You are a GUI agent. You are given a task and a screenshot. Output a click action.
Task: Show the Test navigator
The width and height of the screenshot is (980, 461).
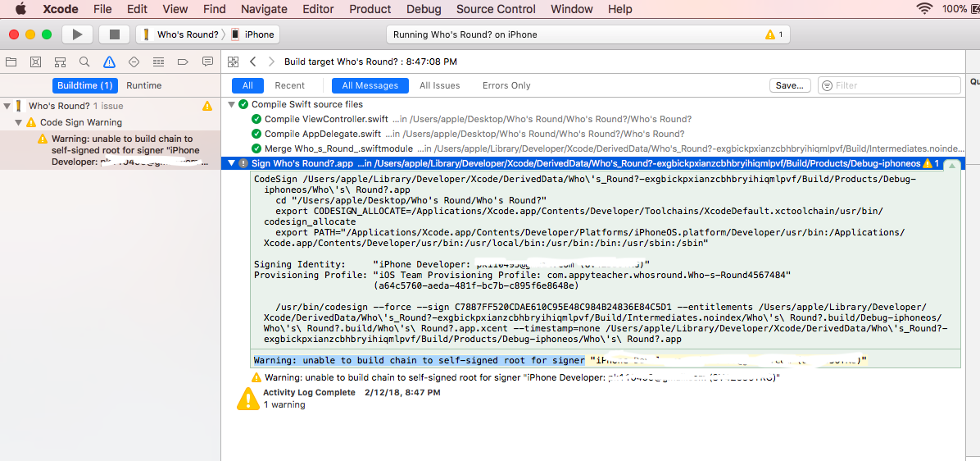[x=133, y=62]
